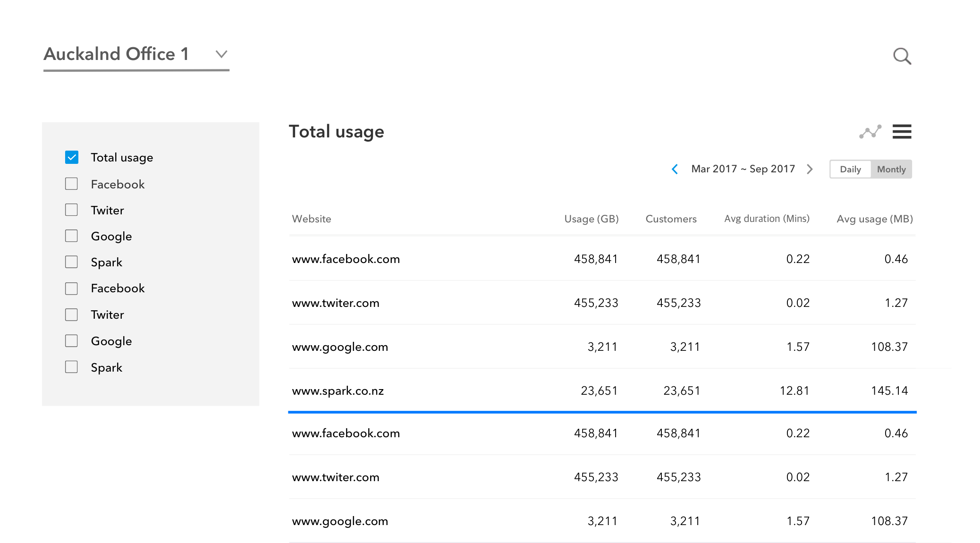Select the Montly tab
This screenshot has height=543, width=980.
[891, 169]
